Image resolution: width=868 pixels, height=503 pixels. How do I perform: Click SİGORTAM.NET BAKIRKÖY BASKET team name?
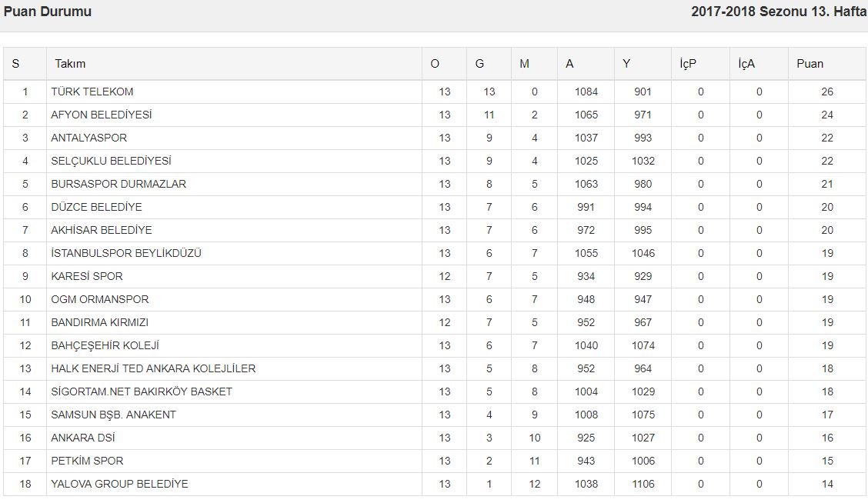pyautogui.click(x=142, y=391)
